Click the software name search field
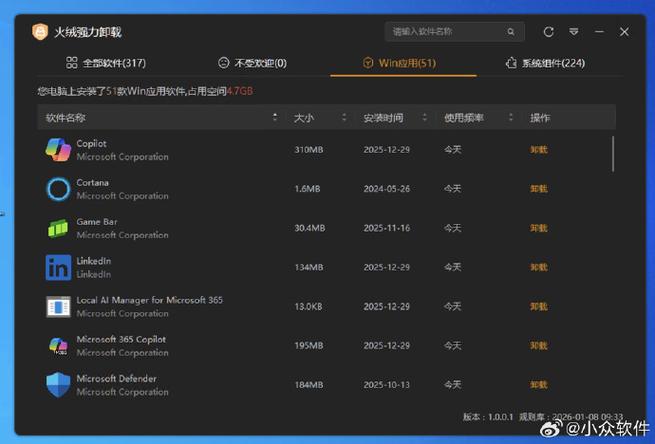This screenshot has height=444, width=655. pos(454,32)
